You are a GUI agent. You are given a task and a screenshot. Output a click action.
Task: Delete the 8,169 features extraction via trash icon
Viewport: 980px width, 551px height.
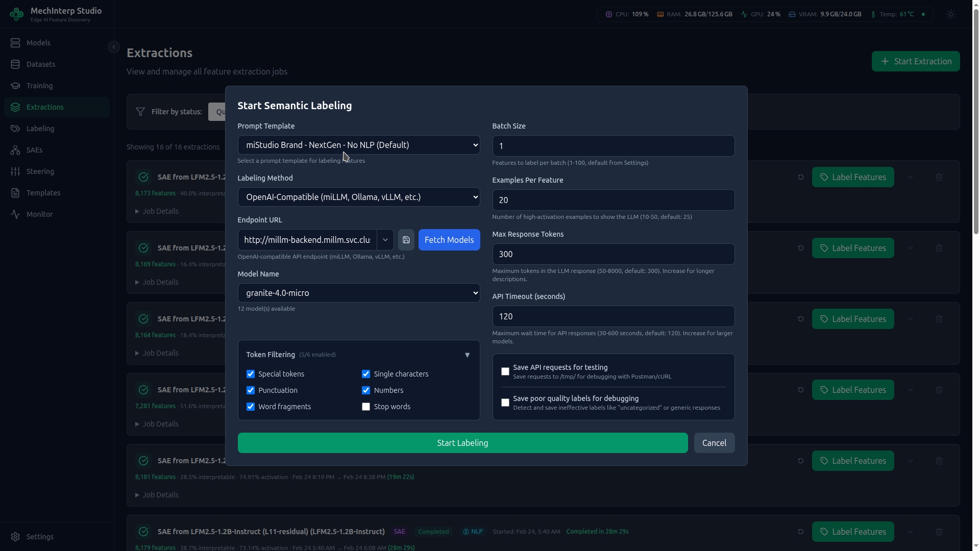pos(939,248)
